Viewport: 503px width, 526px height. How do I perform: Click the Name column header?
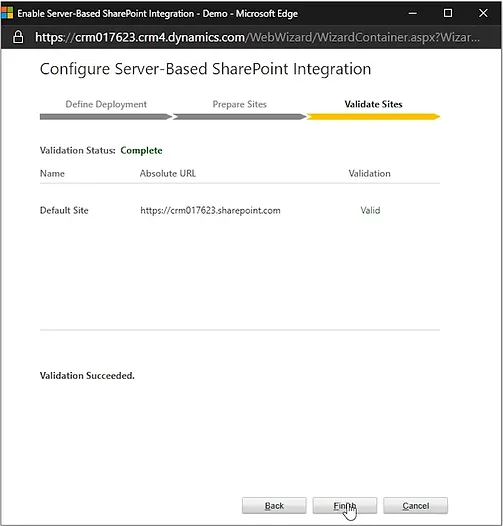[52, 173]
